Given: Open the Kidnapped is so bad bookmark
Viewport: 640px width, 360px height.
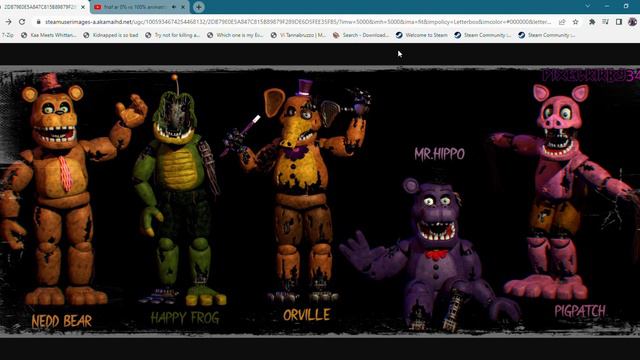Looking at the screenshot, I should tap(111, 35).
